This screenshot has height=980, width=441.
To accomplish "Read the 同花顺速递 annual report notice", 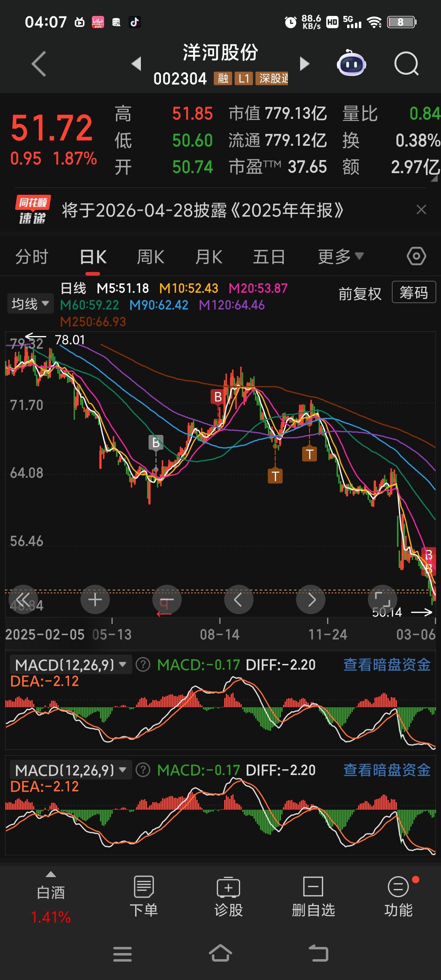I will pyautogui.click(x=203, y=210).
